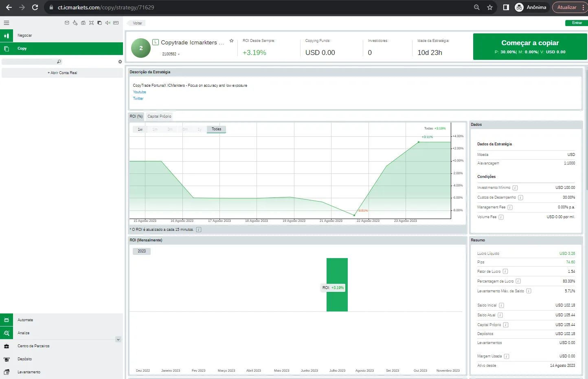Show info for Volume Fee
The image size is (588, 379).
501,217
